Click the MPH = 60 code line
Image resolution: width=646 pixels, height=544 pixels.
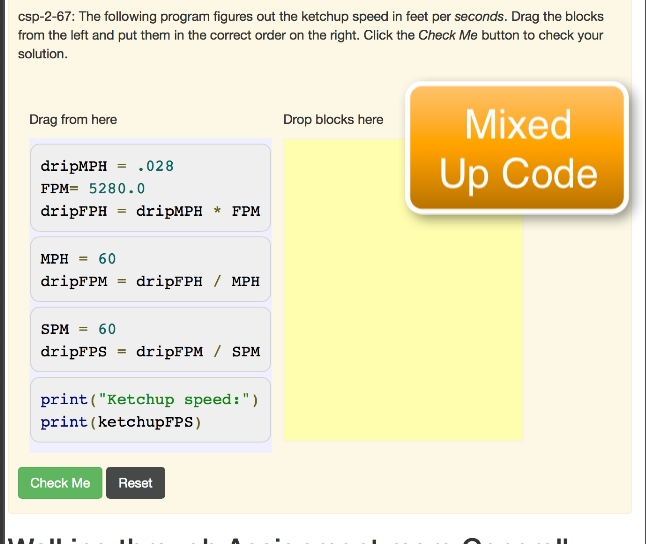[x=78, y=259]
